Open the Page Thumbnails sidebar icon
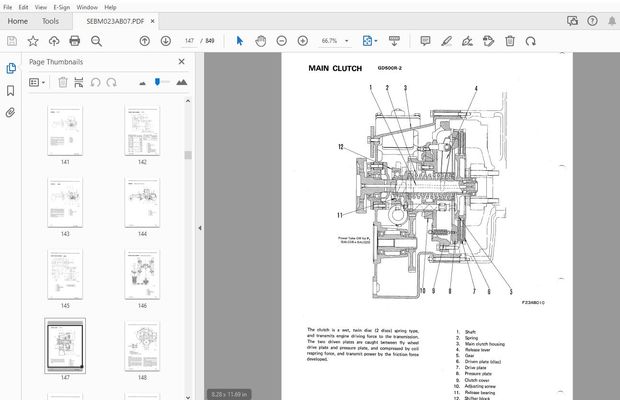Screen dimensions: 620x400 pyautogui.click(x=11, y=68)
